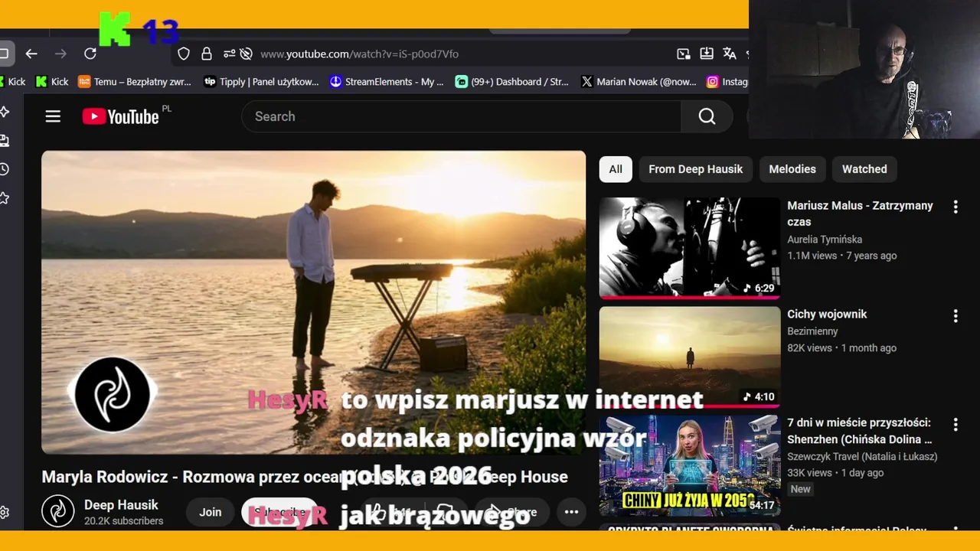Open the browser sidebar AI sparkle icon
This screenshot has height=551, width=980.
click(x=5, y=112)
